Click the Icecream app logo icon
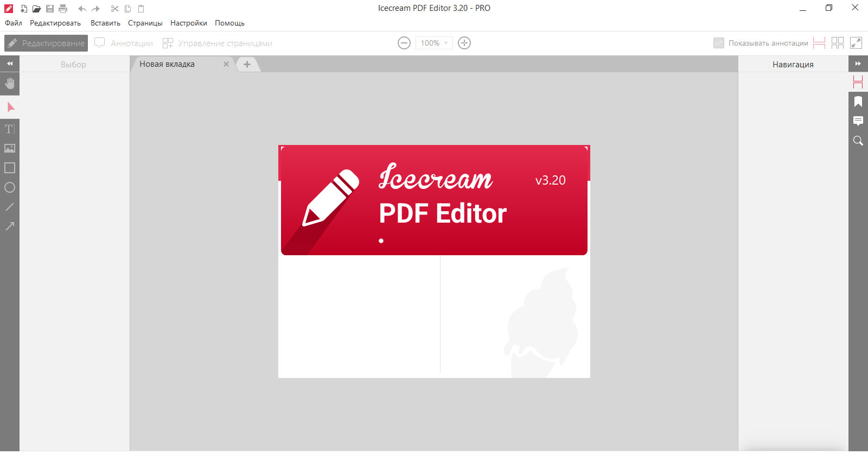This screenshot has height=467, width=868. point(9,9)
